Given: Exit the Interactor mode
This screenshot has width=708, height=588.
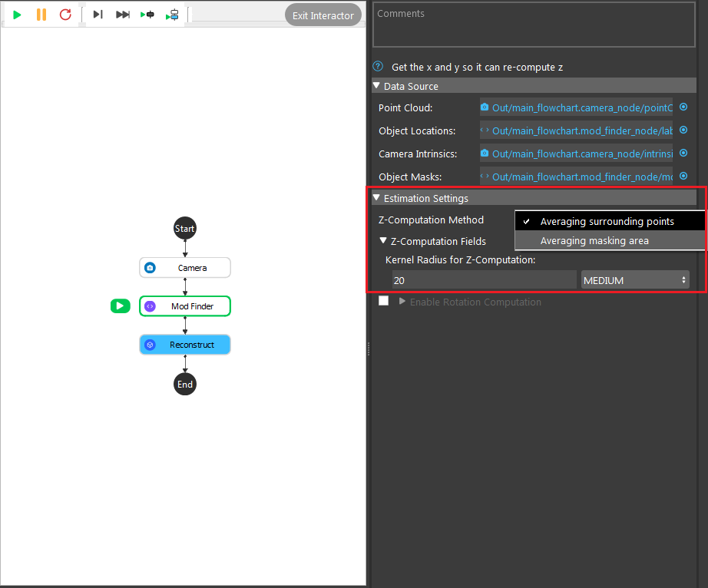Looking at the screenshot, I should (323, 15).
